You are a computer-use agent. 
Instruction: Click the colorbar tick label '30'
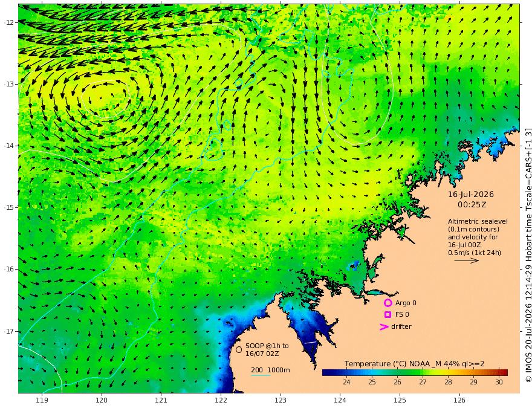pos(499,382)
